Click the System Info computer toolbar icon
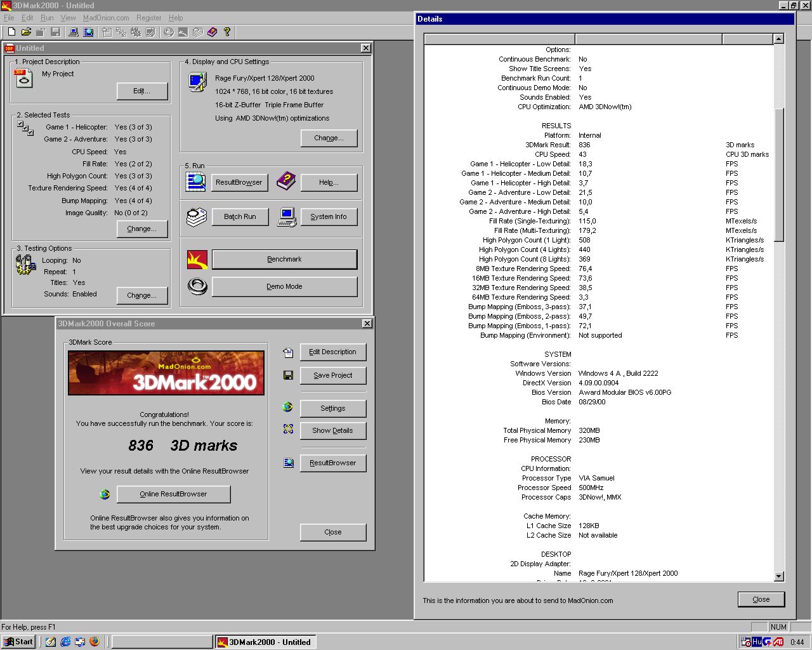The image size is (812, 650). (x=73, y=32)
